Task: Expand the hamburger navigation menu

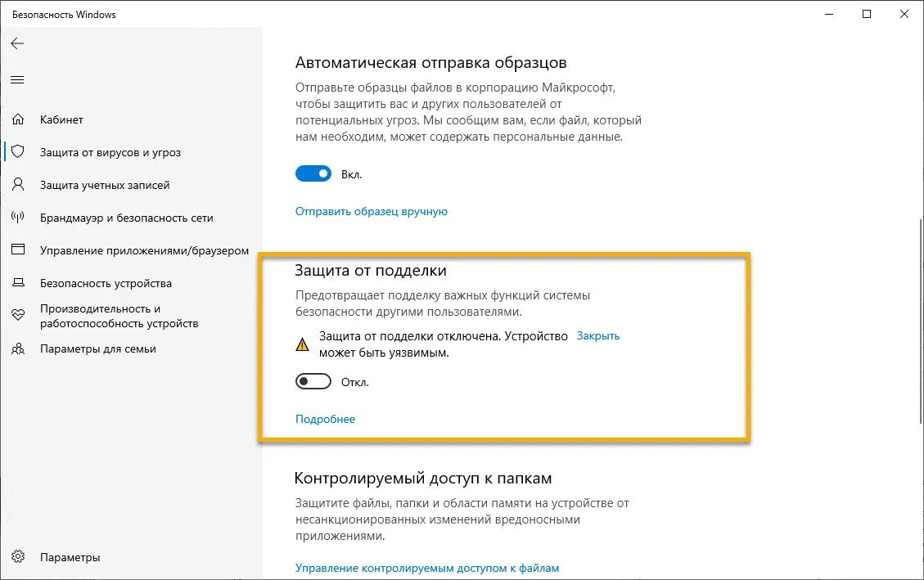Action: click(17, 79)
